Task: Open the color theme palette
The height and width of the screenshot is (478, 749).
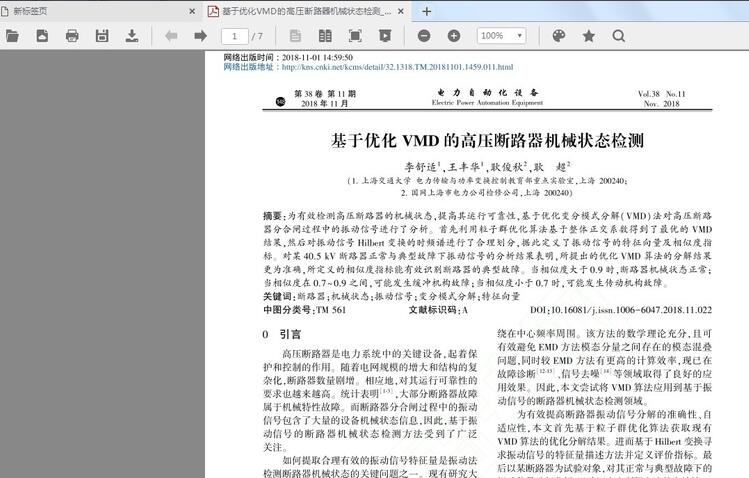Action: pos(559,36)
